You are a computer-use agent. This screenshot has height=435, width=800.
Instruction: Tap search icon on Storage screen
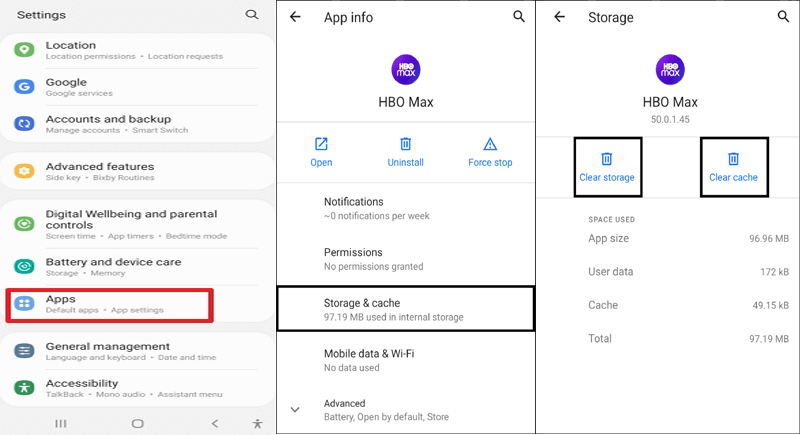click(x=783, y=17)
